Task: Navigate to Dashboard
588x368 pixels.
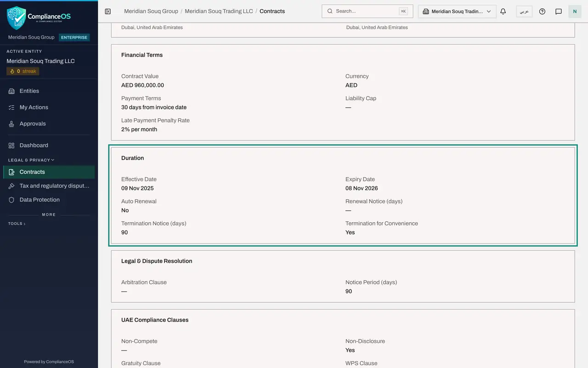Action: [49, 145]
